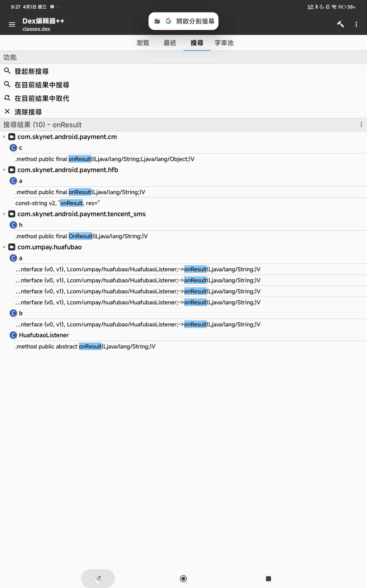Collapse the com.skynet.android.payment.tencent_sms package

4,214
